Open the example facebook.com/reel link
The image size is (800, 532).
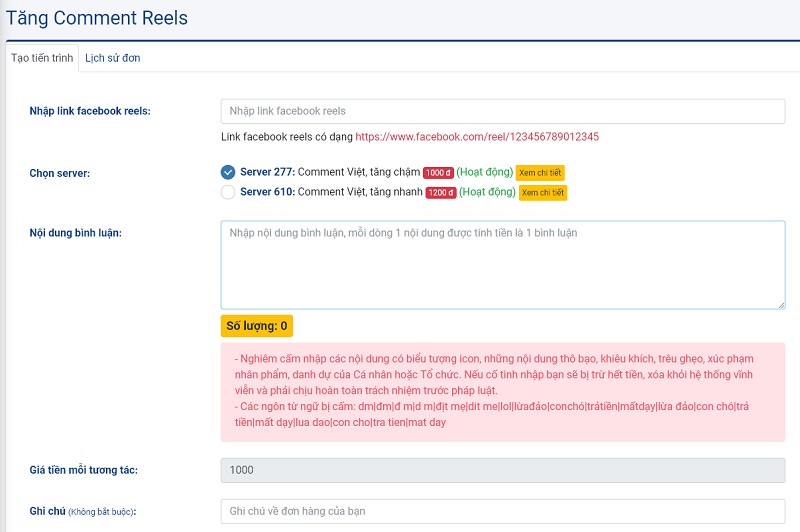pos(477,137)
